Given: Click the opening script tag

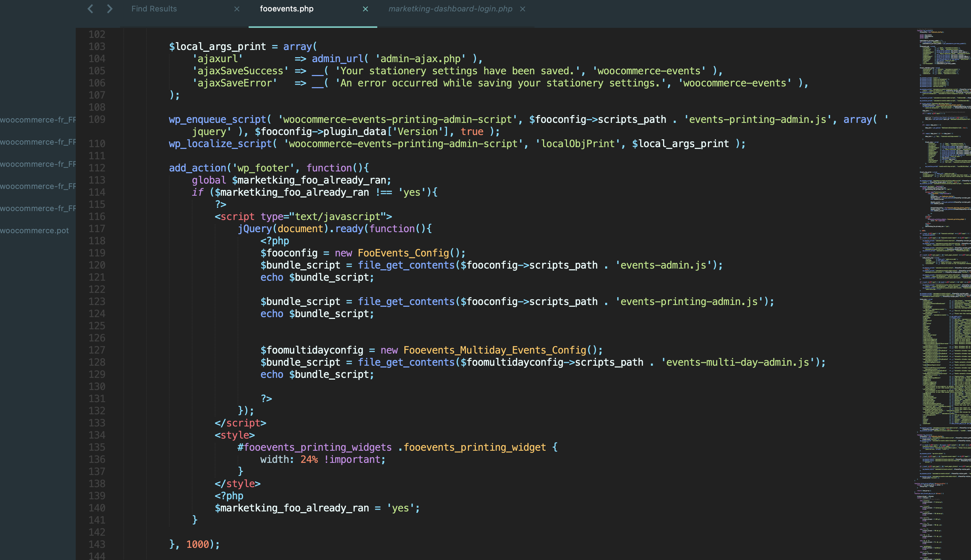Looking at the screenshot, I should pyautogui.click(x=303, y=216).
